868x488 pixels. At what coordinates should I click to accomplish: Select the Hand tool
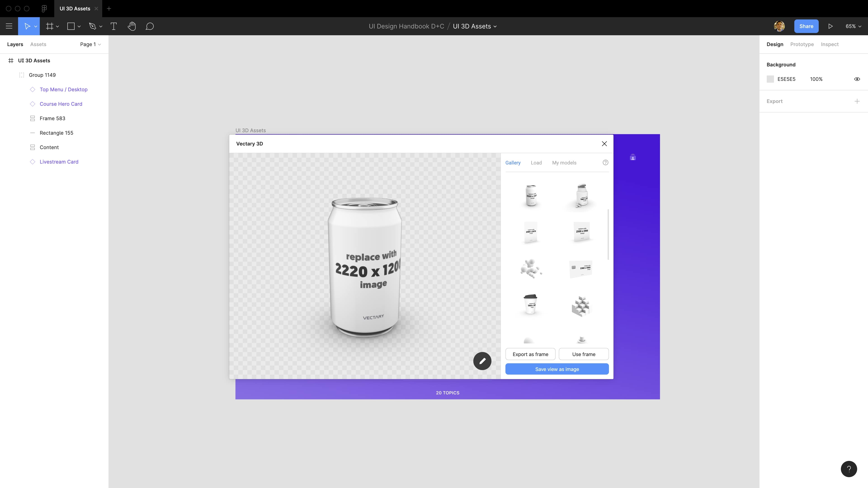coord(132,26)
